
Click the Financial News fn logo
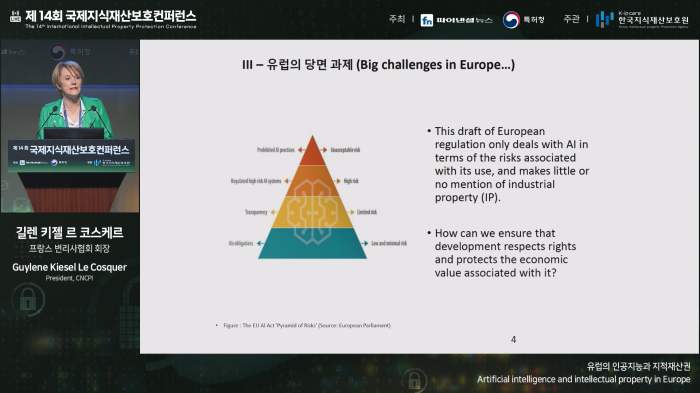click(x=427, y=20)
